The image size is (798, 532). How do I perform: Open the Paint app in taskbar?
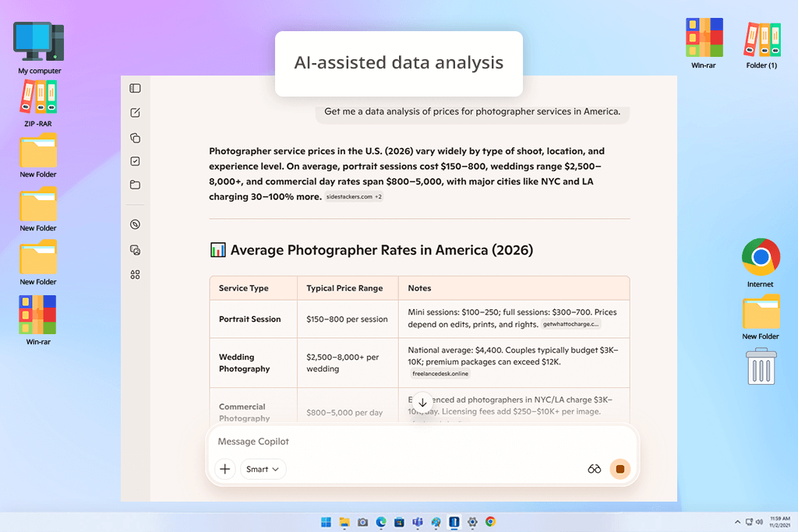point(436,522)
